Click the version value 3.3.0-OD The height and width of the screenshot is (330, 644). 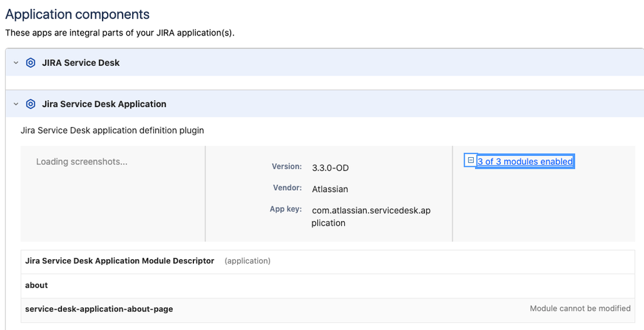click(x=330, y=168)
